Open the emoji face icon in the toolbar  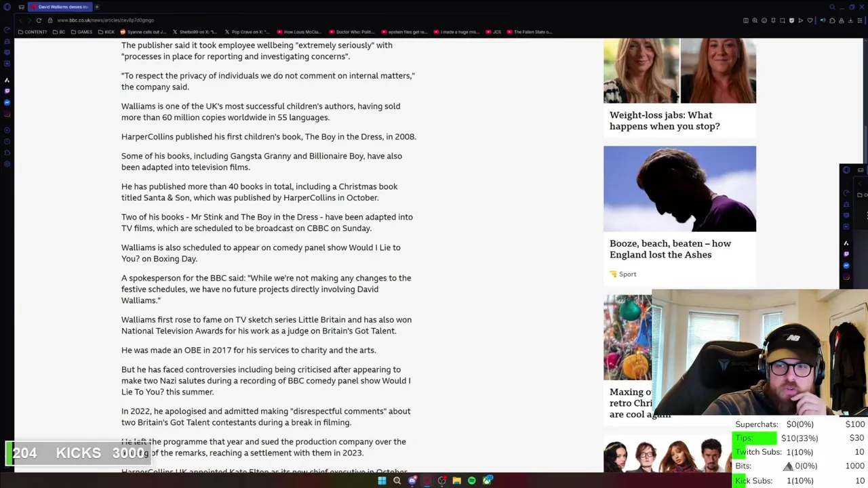pyautogui.click(x=764, y=20)
